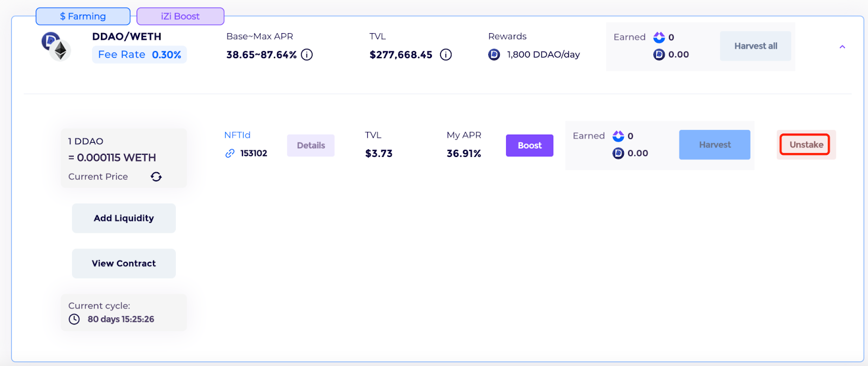Show info for Base~Max APR

click(x=307, y=55)
